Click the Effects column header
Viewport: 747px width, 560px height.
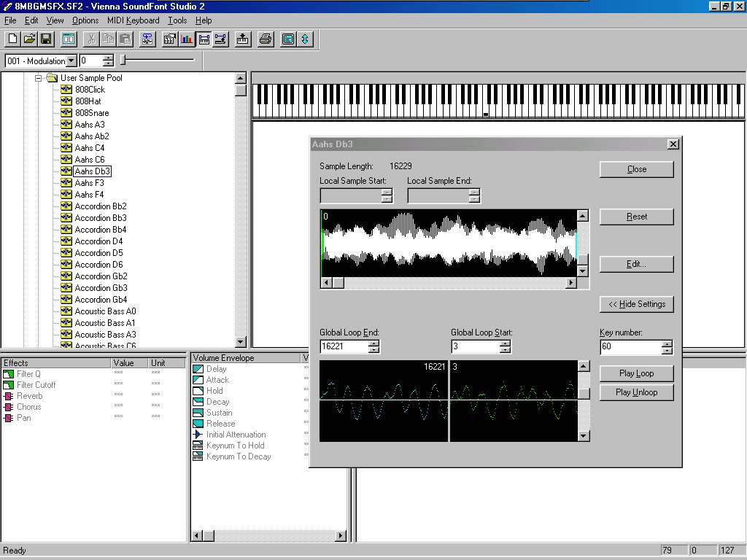[x=55, y=363]
